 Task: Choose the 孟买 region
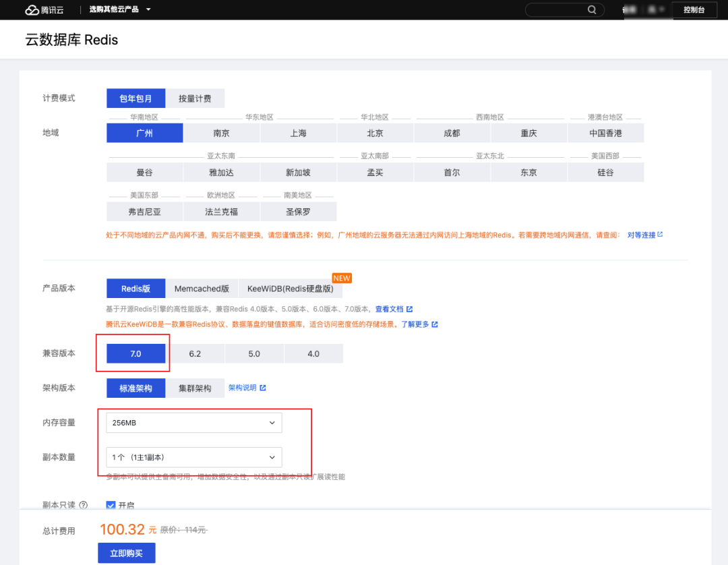coord(375,172)
